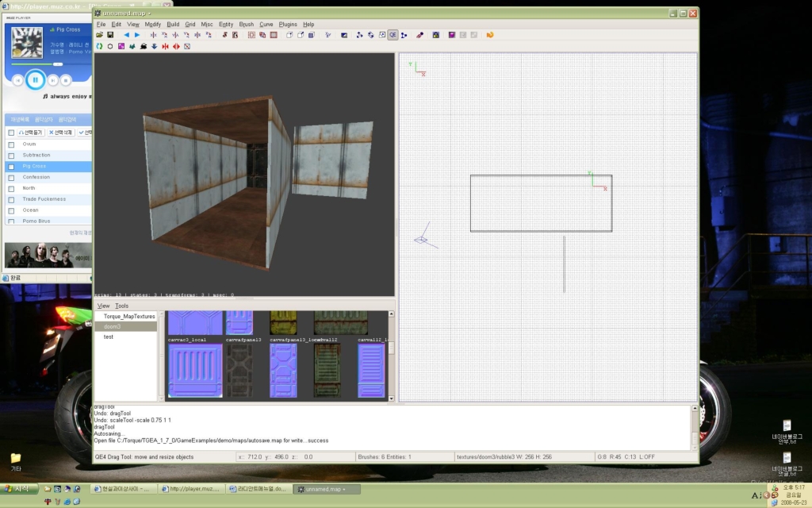This screenshot has width=812, height=508.
Task: Flip the selection along the Y axis
Action: pos(175,35)
